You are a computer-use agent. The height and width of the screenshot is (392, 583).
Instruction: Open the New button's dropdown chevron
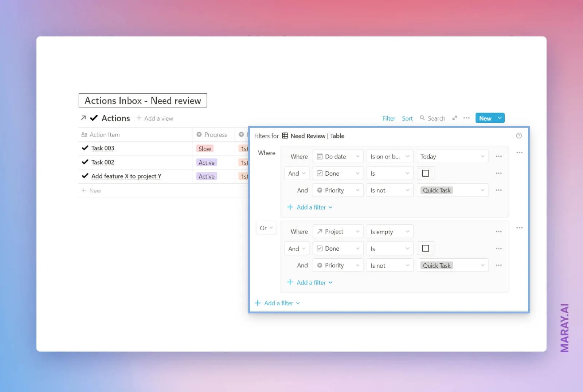pos(500,118)
